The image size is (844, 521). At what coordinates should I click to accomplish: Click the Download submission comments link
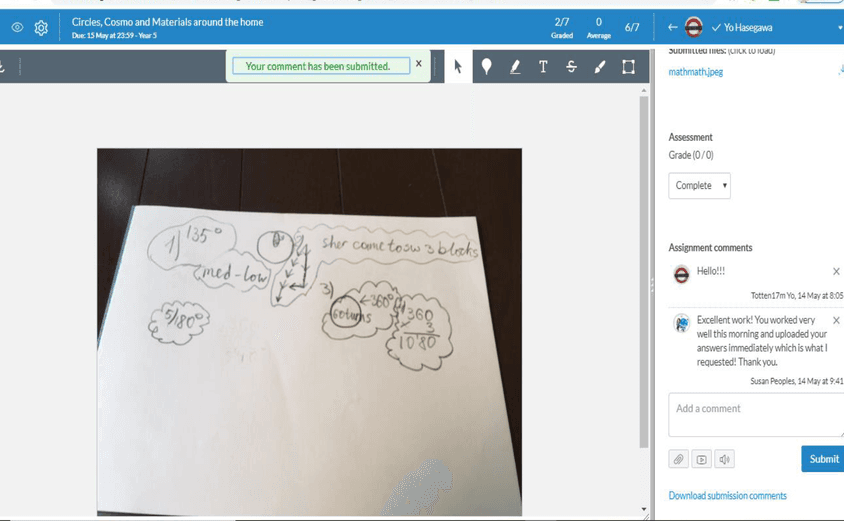click(x=727, y=496)
